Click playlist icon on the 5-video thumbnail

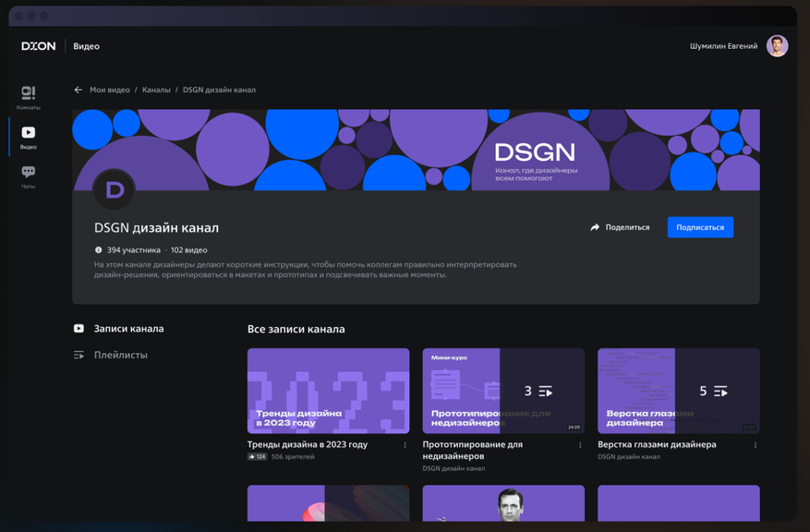pos(720,392)
